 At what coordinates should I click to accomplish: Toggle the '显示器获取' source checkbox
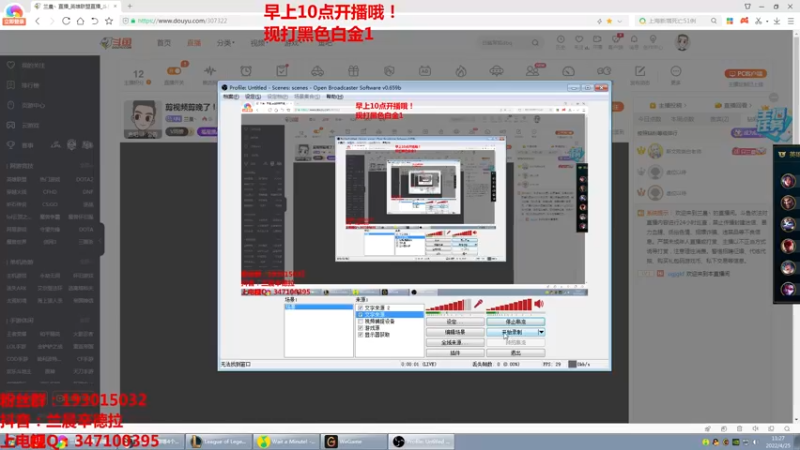point(360,335)
